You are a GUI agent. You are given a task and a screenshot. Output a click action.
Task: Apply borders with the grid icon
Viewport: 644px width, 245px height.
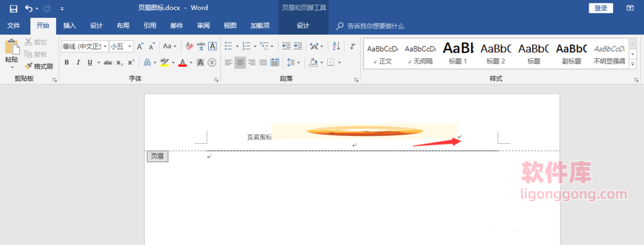(330, 63)
